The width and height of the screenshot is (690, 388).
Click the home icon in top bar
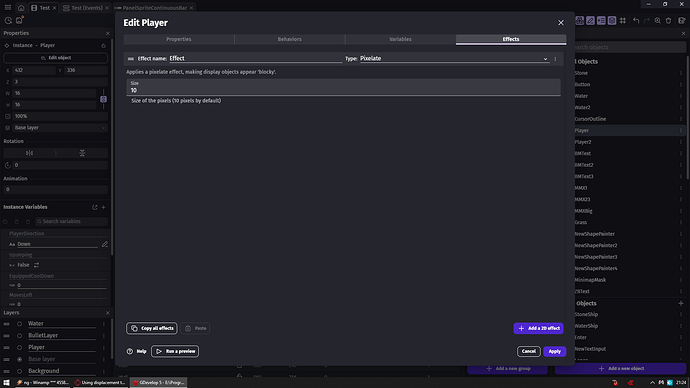tap(21, 8)
